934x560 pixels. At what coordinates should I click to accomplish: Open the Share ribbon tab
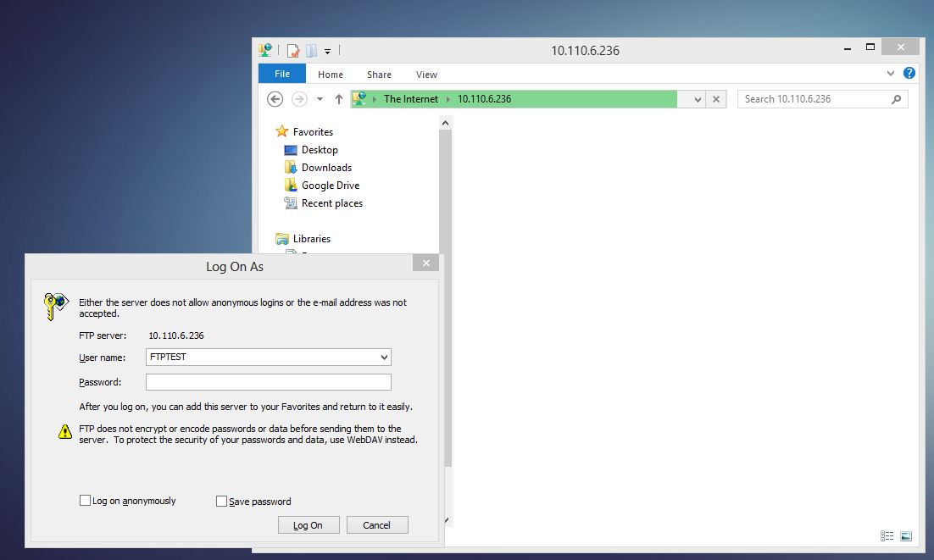coord(379,74)
